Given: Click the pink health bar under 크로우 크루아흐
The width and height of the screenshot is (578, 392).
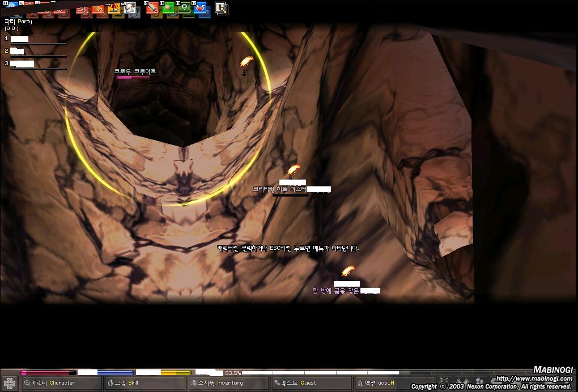Looking at the screenshot, I should tap(133, 78).
